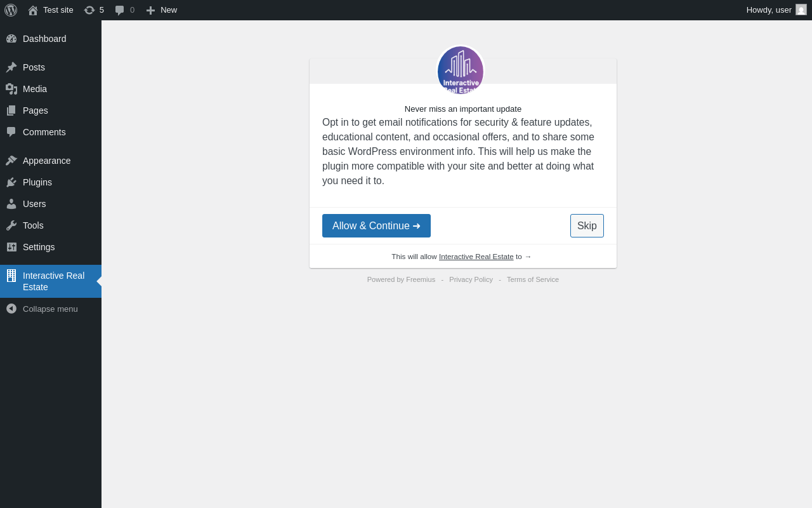Click the Dashboard gauge icon
812x508 pixels.
11,39
